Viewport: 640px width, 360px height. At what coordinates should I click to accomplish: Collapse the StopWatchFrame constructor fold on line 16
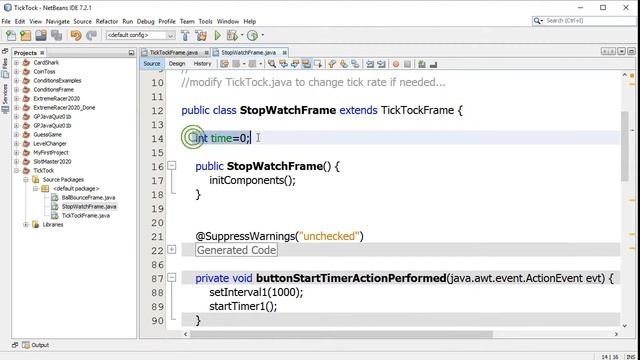coord(172,166)
